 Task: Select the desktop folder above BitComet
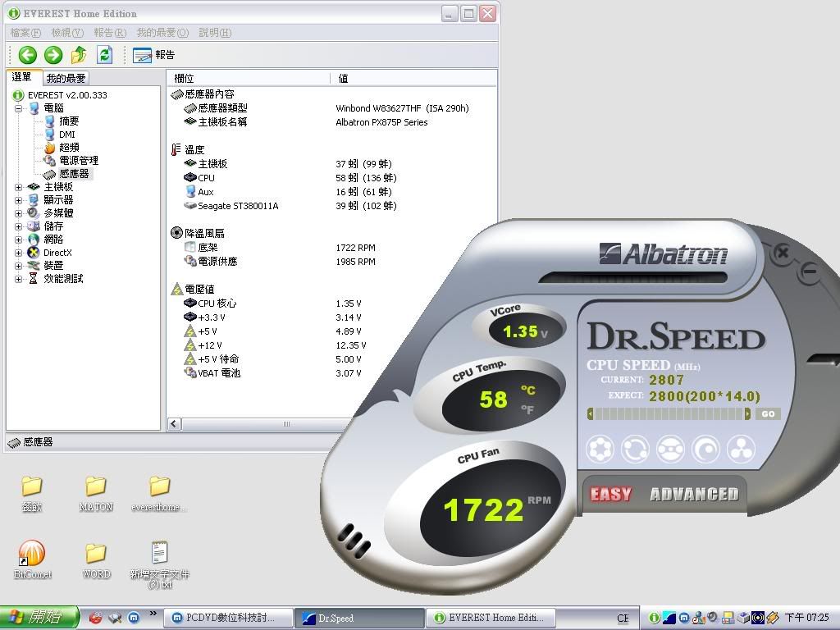[x=32, y=493]
